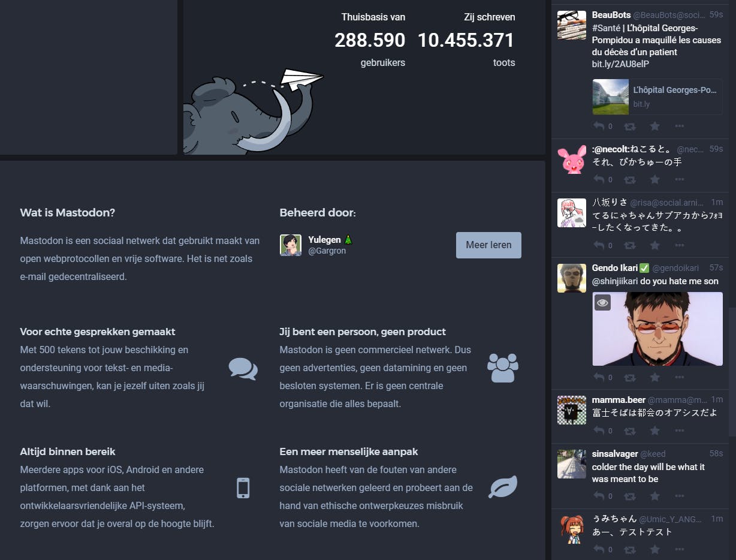Open 八坂りさ avatar

[572, 213]
